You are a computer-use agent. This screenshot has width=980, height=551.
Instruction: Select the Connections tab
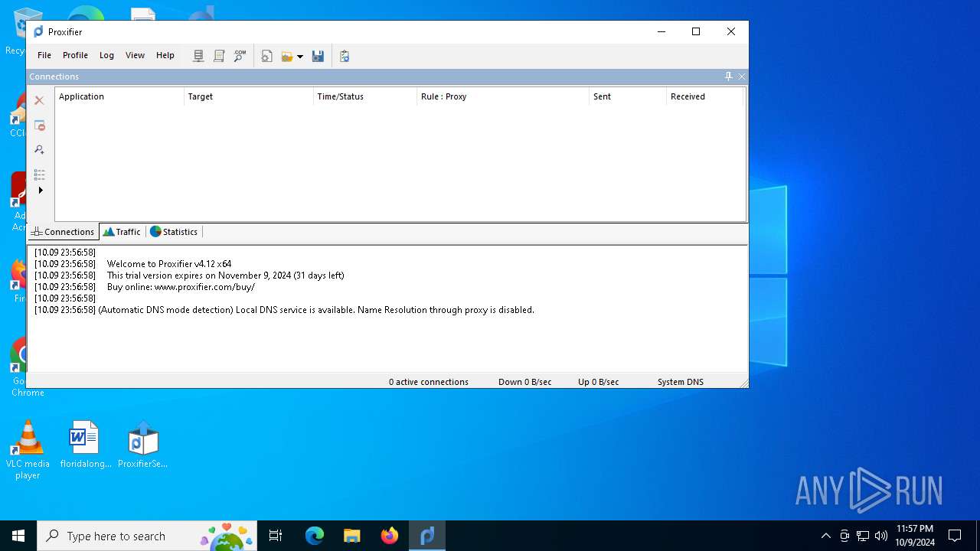coord(63,232)
